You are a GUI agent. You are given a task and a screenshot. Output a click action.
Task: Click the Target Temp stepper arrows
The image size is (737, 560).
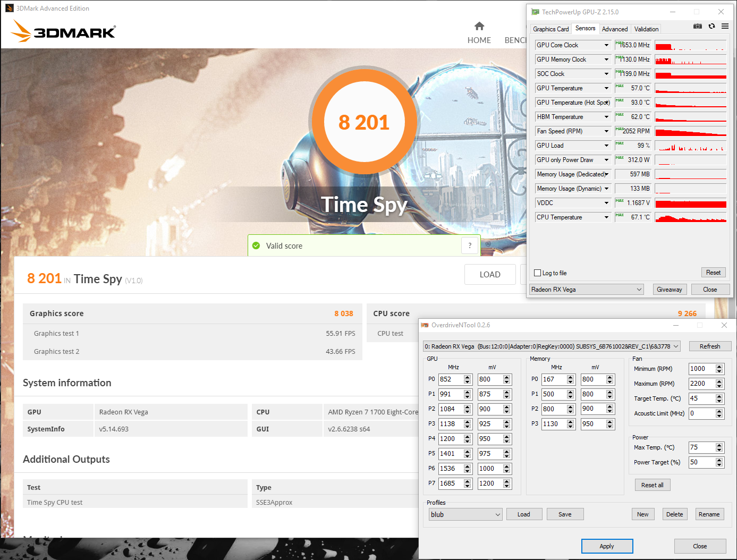coord(719,398)
